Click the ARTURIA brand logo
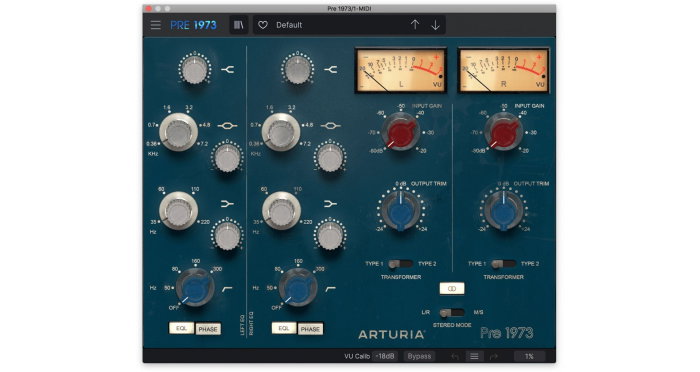 [x=392, y=334]
